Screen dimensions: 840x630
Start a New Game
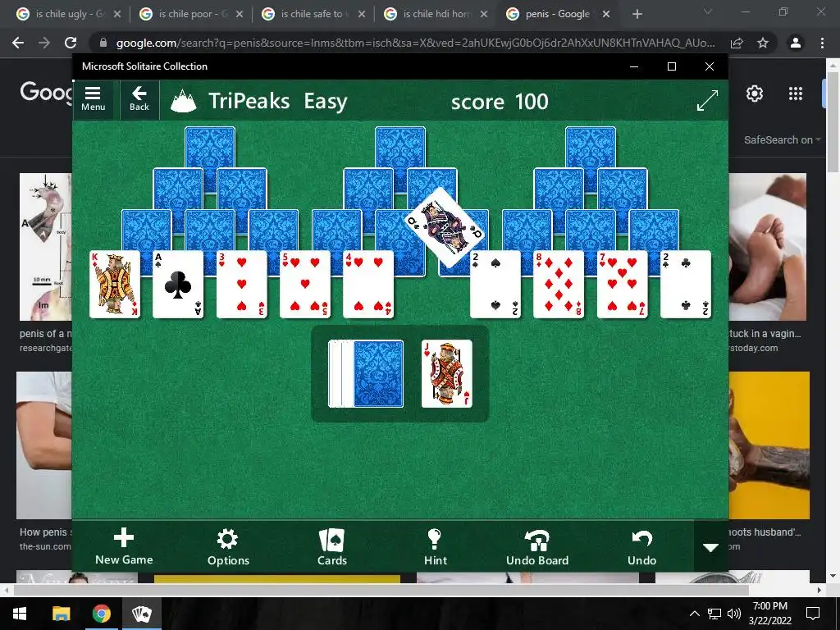[x=124, y=547]
